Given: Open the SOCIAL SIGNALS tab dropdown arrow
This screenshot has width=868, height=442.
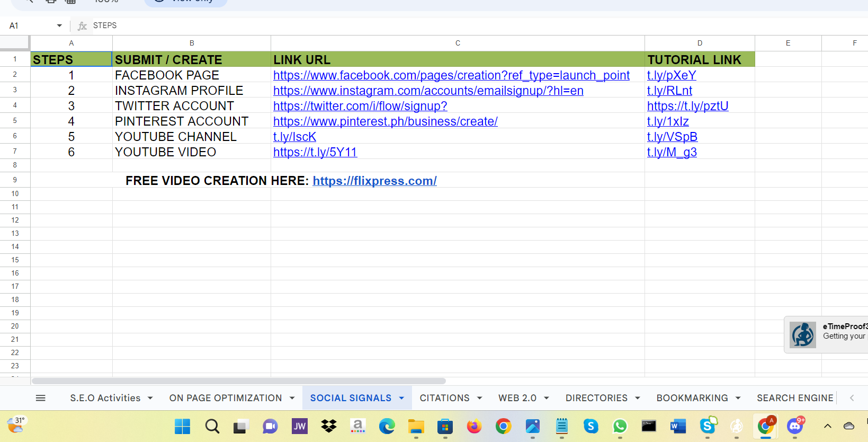Looking at the screenshot, I should (x=401, y=398).
